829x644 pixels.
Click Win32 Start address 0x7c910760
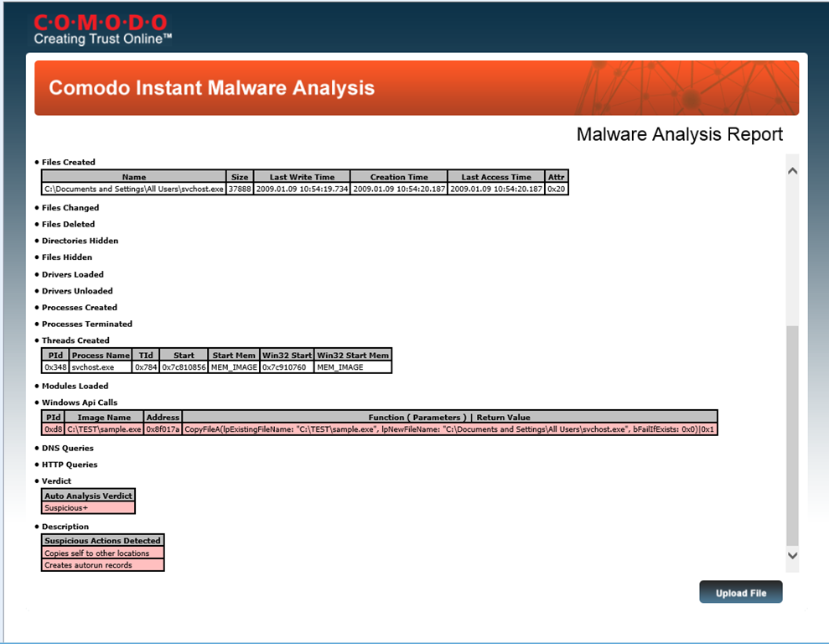pos(287,367)
